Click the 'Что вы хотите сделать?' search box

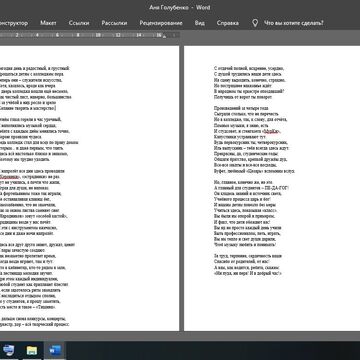pos(294,23)
